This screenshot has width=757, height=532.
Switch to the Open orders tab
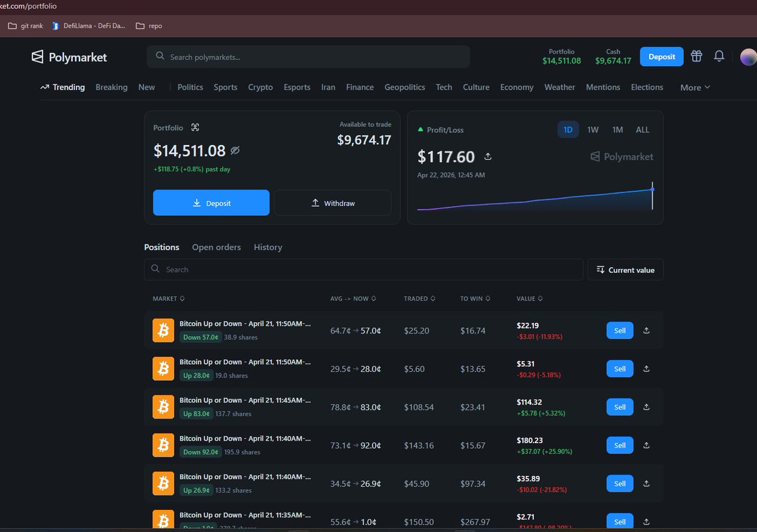click(216, 247)
